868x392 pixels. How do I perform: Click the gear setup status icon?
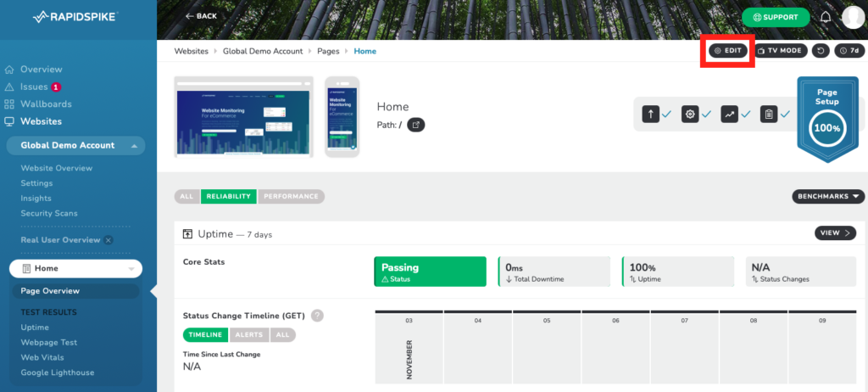(x=690, y=115)
